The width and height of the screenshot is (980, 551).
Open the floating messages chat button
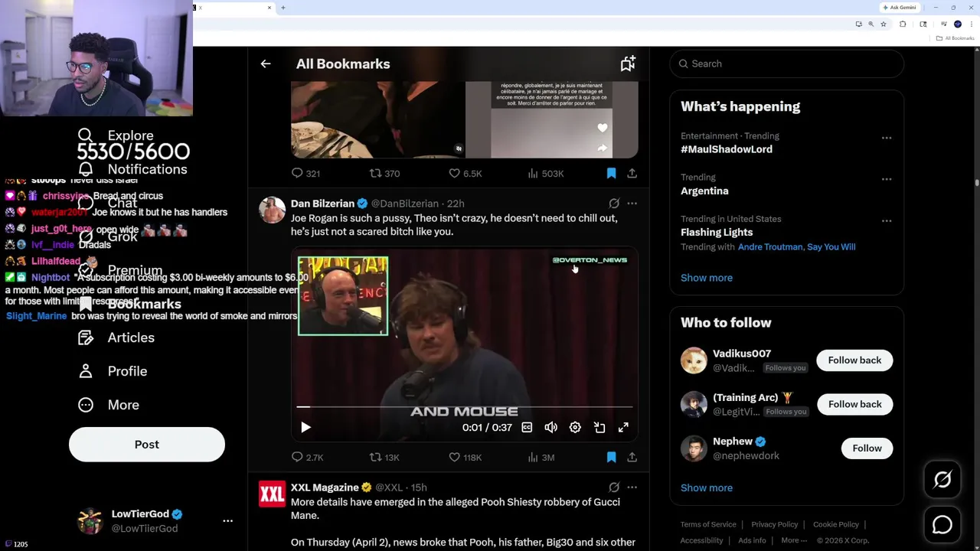coord(942,525)
